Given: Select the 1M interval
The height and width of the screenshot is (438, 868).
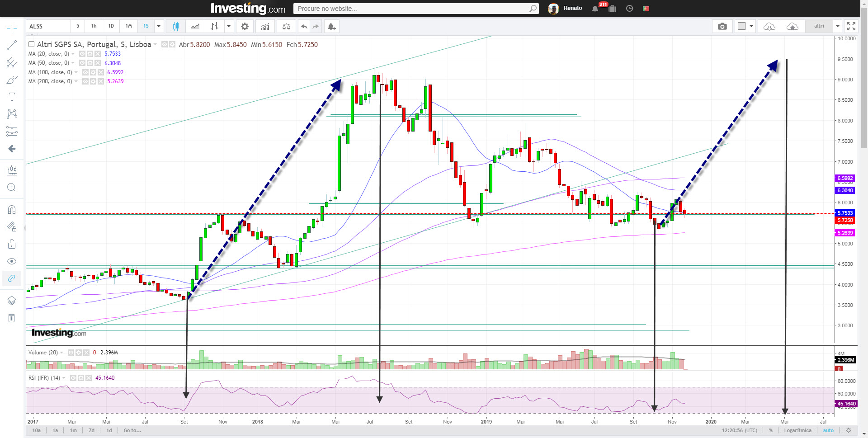Looking at the screenshot, I should pos(128,26).
